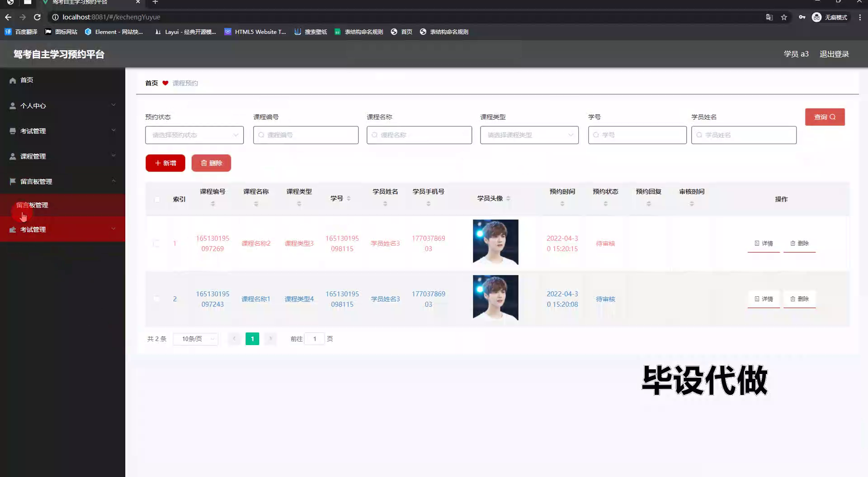The height and width of the screenshot is (477, 868).
Task: Click 学员 a3 user label
Action: tap(796, 54)
